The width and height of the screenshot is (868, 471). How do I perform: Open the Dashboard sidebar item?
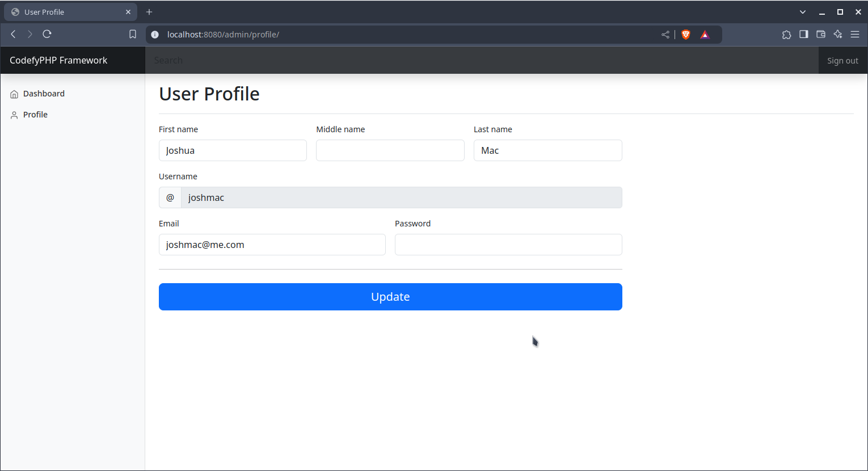coord(44,94)
